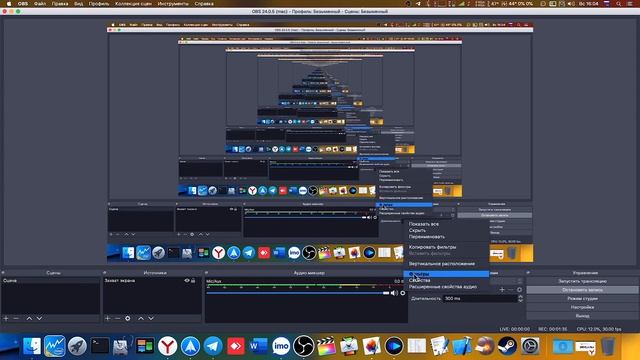Choose Переименовать in the context menu
Viewport: 640px width, 360px height.
(446, 237)
